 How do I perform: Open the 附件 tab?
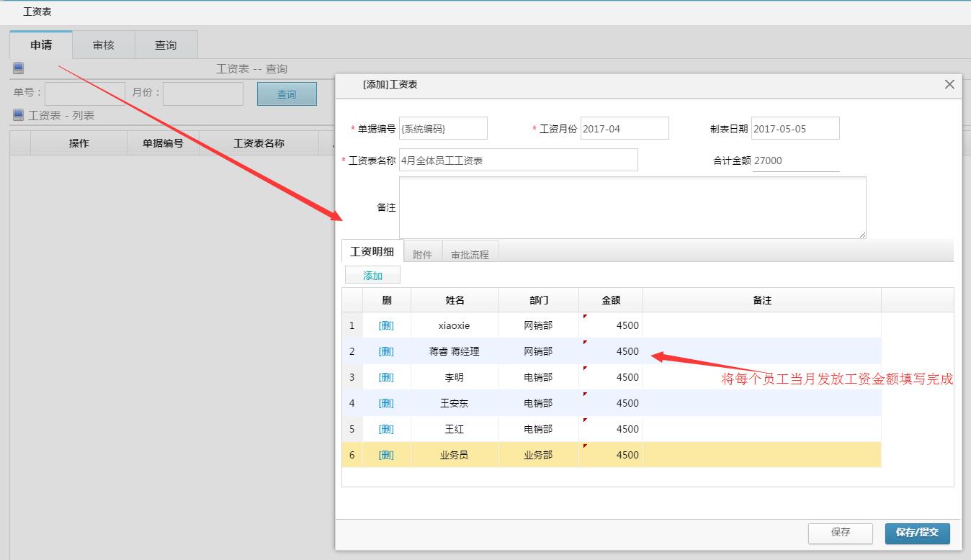coord(422,254)
